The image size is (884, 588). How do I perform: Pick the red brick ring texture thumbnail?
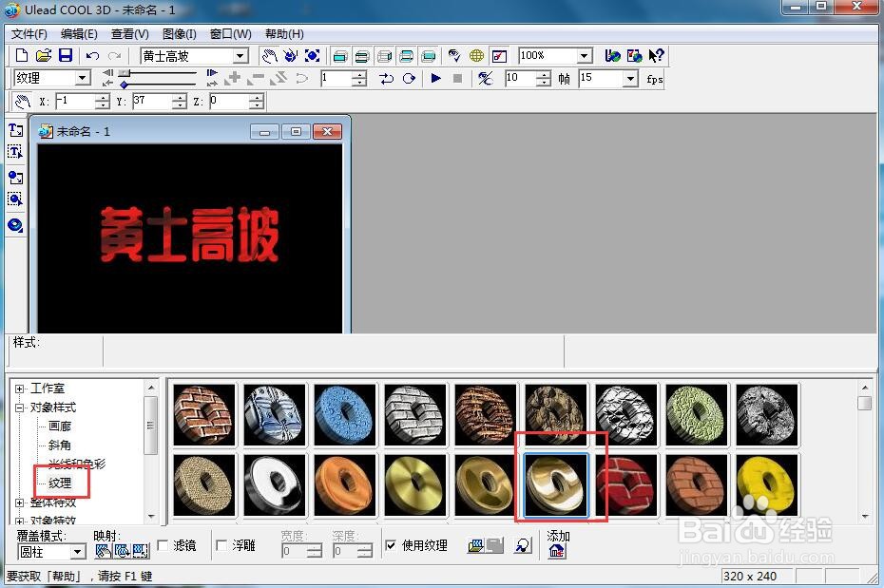tap(626, 485)
